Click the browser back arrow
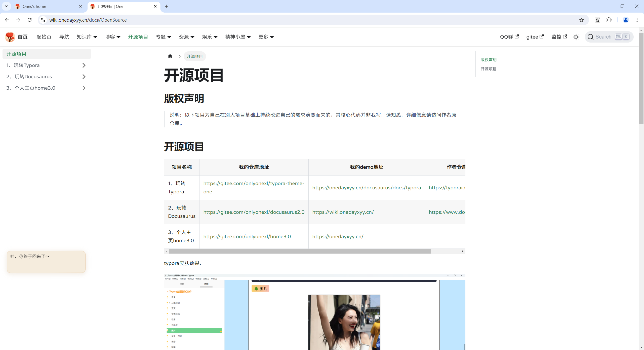Screen dimensions: 644x350 pos(7,20)
